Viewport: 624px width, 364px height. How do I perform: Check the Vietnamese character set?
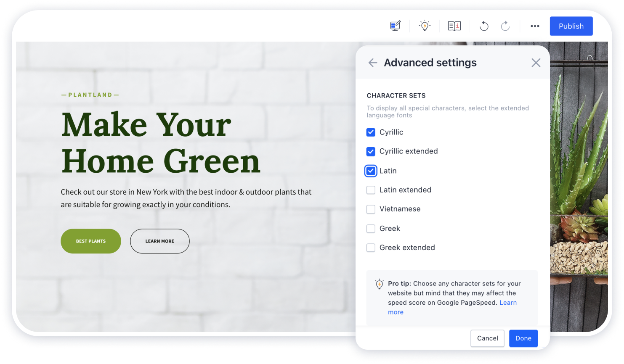click(371, 209)
